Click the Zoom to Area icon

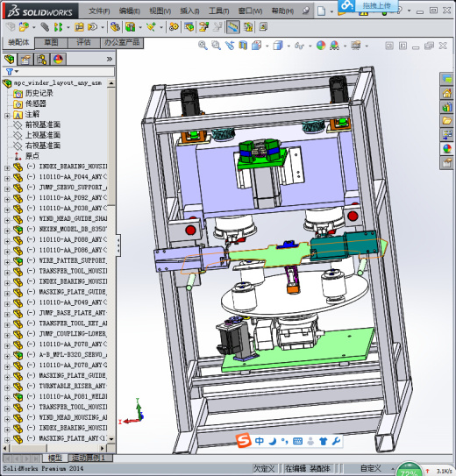coord(216,46)
